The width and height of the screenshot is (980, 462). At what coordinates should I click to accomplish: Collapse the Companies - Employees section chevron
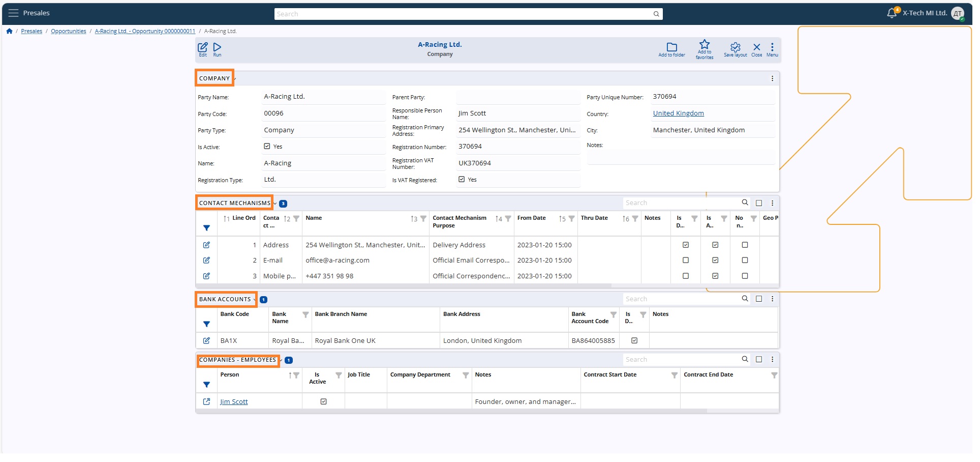281,360
